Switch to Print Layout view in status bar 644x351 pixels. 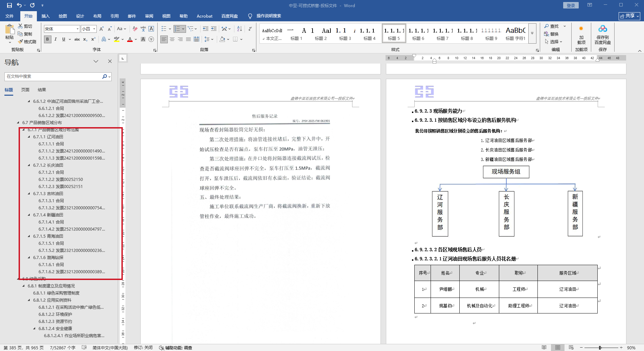point(558,348)
